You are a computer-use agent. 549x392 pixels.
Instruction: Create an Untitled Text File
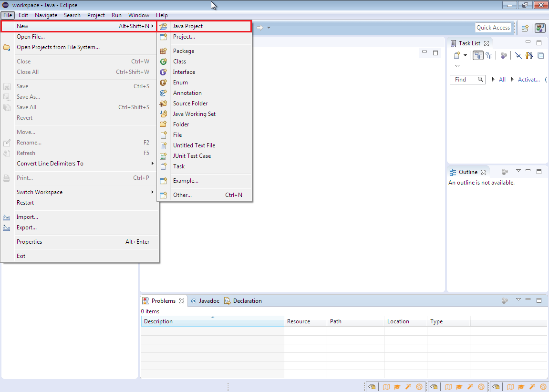click(x=205, y=145)
